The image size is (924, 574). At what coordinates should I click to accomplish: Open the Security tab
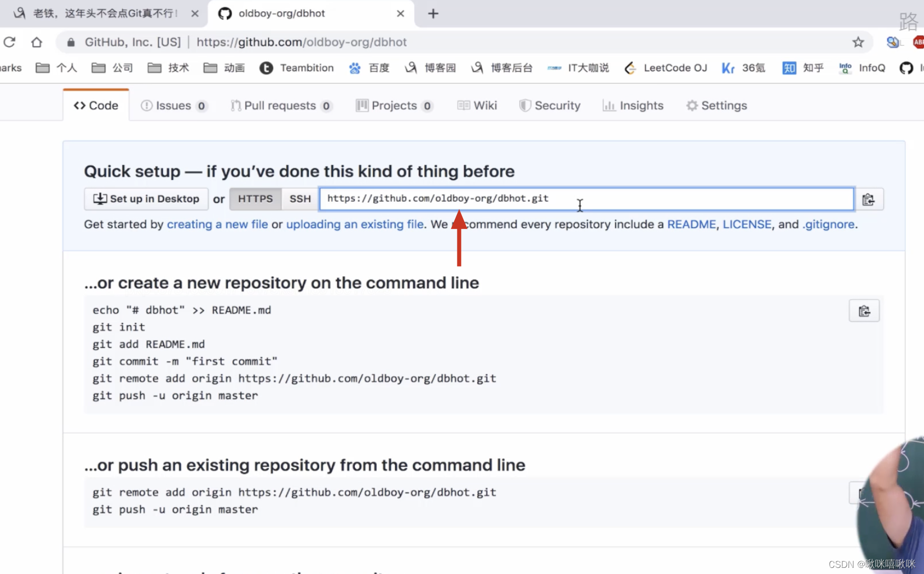(550, 106)
